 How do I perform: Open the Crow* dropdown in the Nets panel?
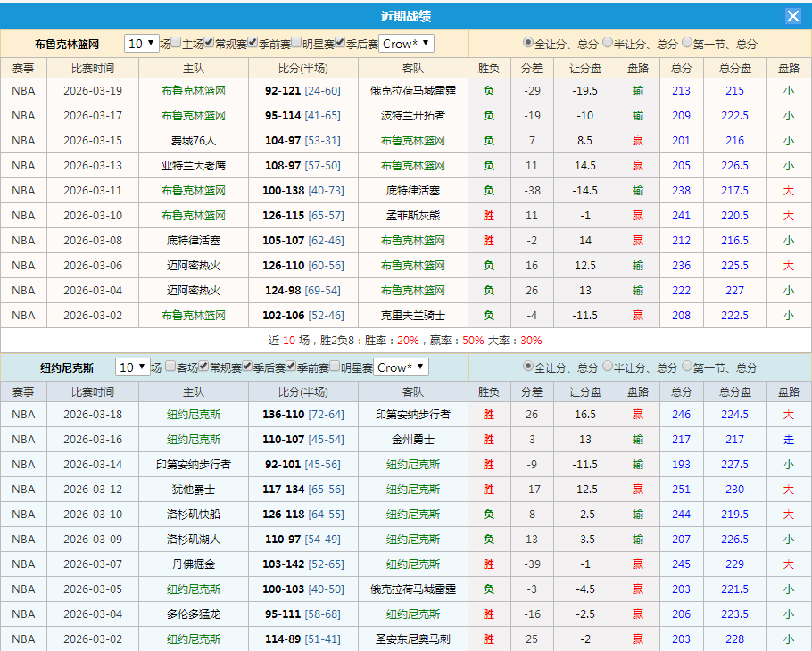click(406, 43)
